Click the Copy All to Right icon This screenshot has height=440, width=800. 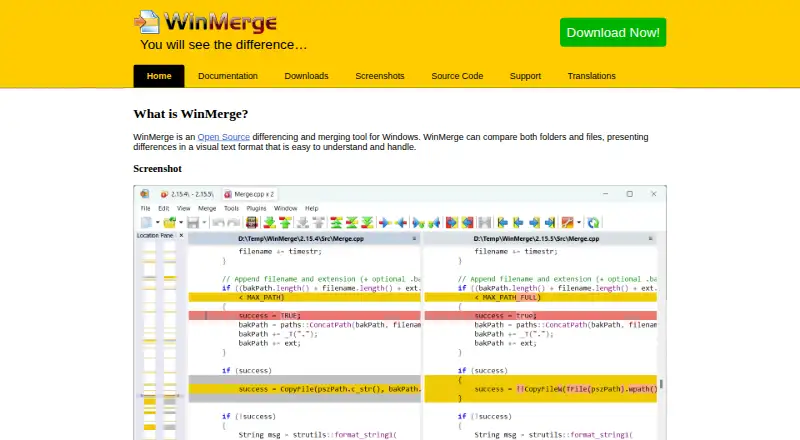tap(452, 223)
